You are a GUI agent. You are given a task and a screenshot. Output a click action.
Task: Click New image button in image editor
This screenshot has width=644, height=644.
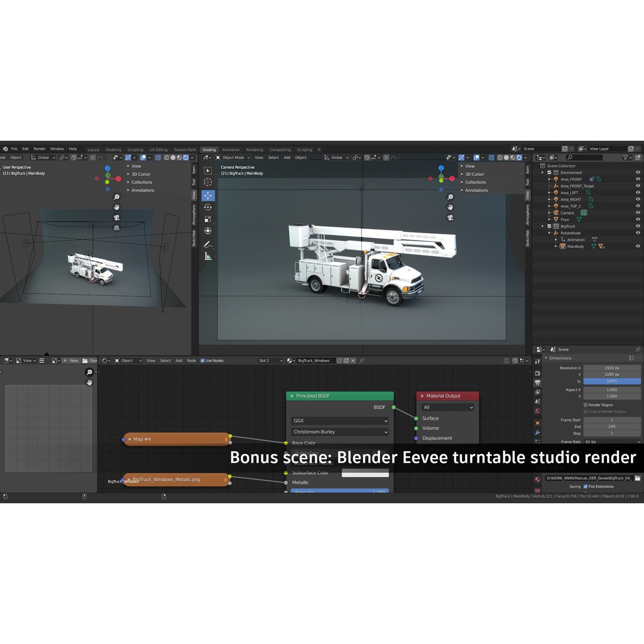70,361
